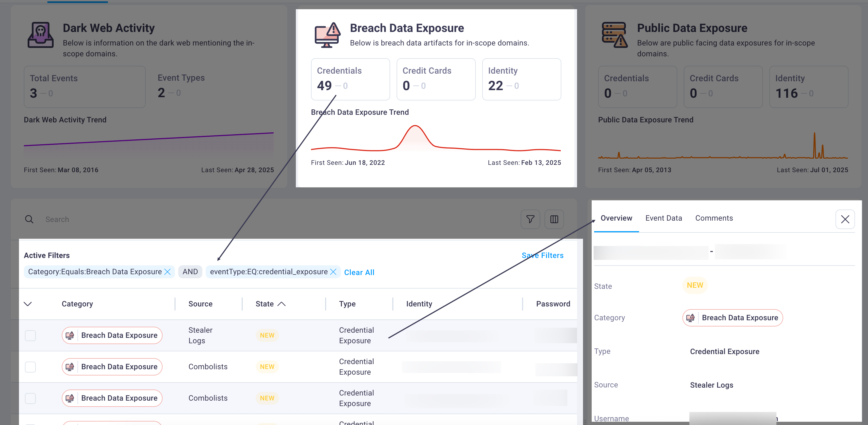Click the Search input field
The height and width of the screenshot is (425, 868).
270,219
